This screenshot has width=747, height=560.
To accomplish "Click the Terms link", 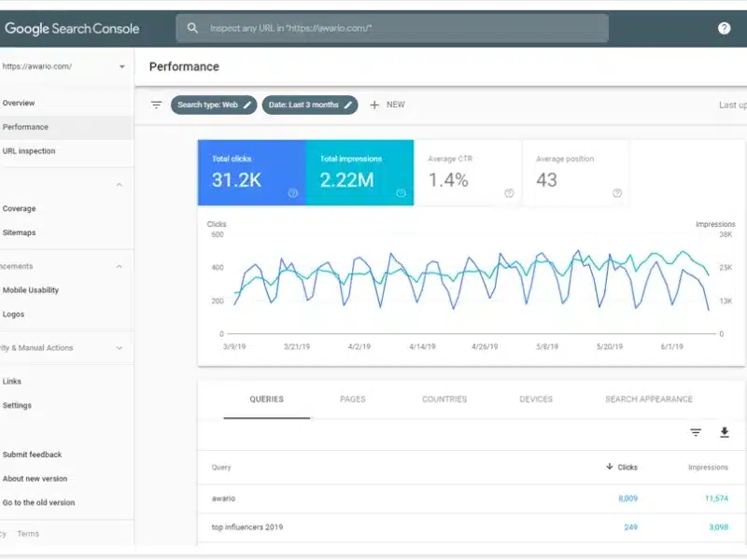I will tap(28, 534).
